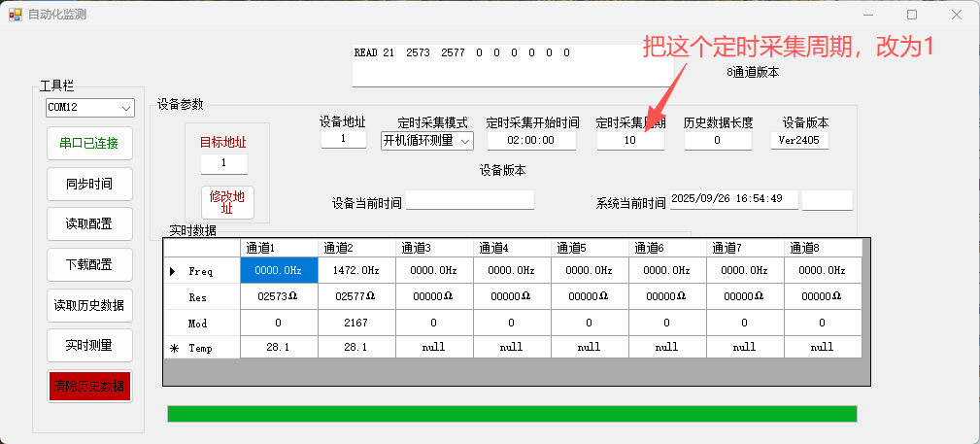Viewport: 980px width, 444px height.
Task: Click the 设备当前时间 text box
Action: pos(470,200)
